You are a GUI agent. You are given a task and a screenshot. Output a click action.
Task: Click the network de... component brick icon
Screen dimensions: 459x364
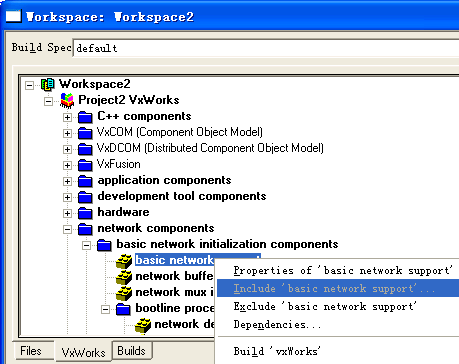(143, 326)
